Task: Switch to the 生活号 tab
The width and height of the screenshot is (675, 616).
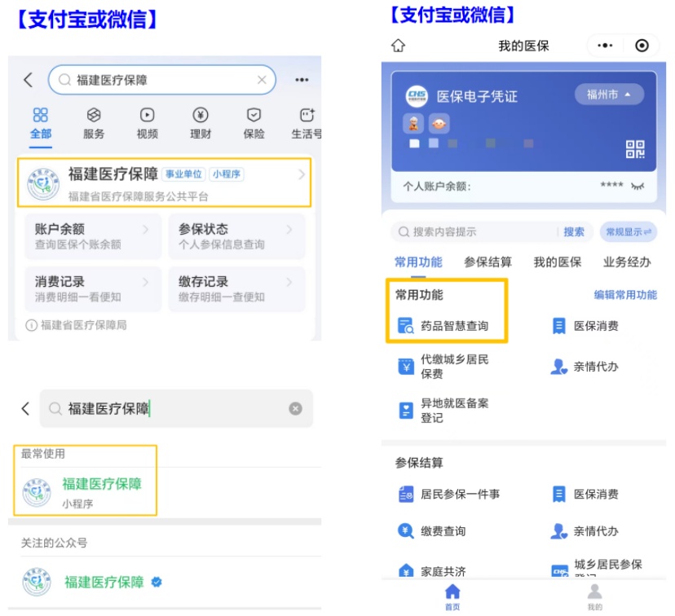Action: tap(306, 124)
